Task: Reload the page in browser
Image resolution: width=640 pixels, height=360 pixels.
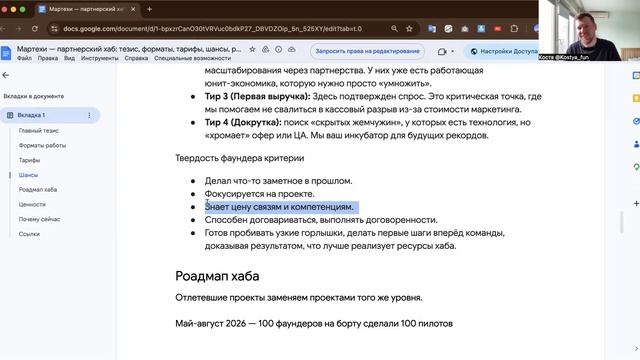Action: tap(35, 29)
